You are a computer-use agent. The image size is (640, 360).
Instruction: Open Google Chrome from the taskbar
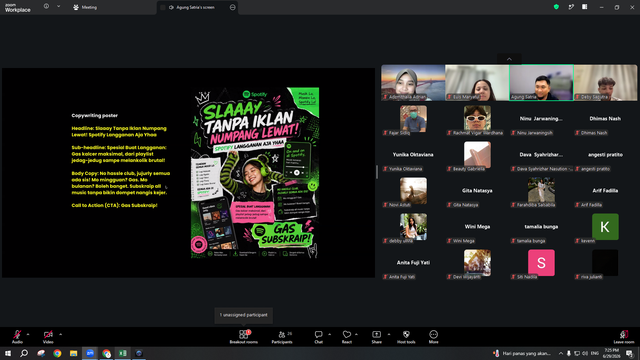coord(57,353)
